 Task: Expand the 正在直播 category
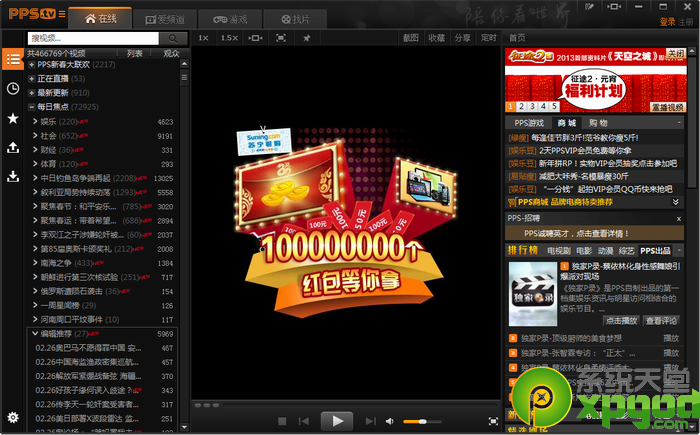coord(32,79)
